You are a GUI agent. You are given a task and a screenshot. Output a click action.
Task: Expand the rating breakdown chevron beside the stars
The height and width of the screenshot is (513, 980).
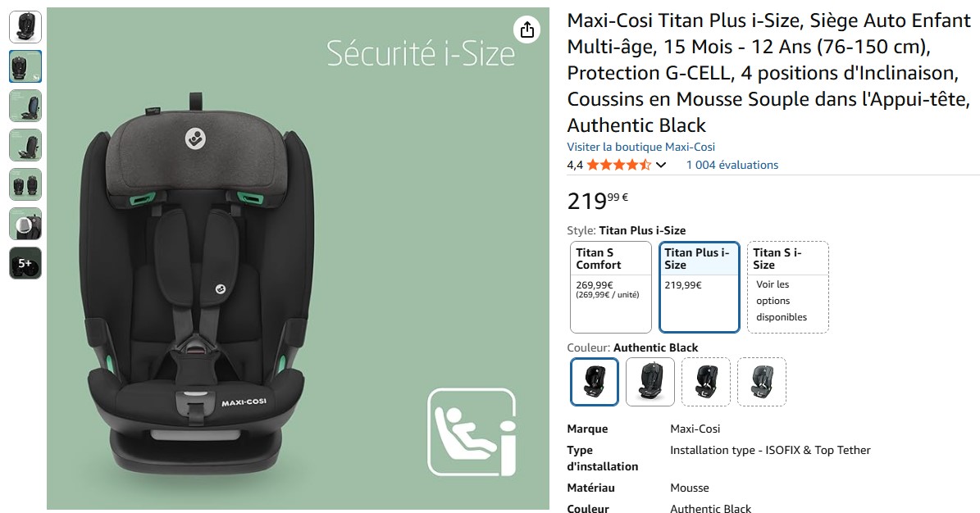pyautogui.click(x=661, y=166)
